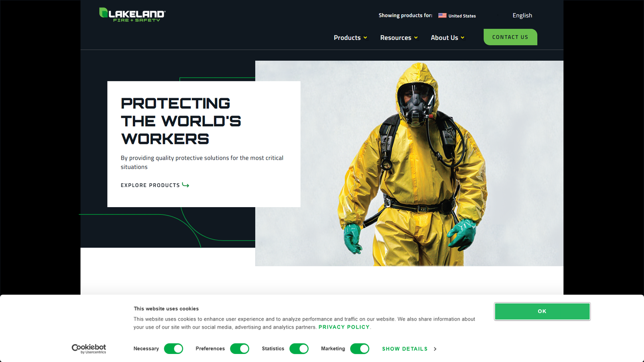This screenshot has height=362, width=644.
Task: Click the chevron next to Show Details
Action: pos(435,349)
